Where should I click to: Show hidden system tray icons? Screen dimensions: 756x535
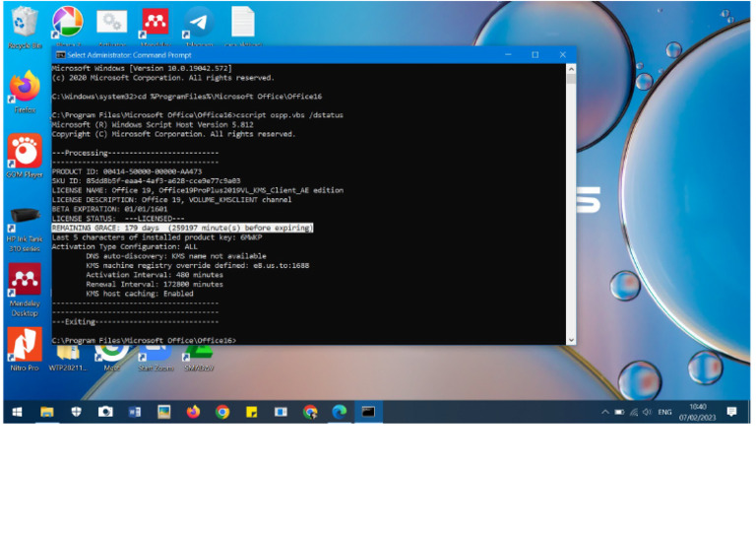pos(605,412)
